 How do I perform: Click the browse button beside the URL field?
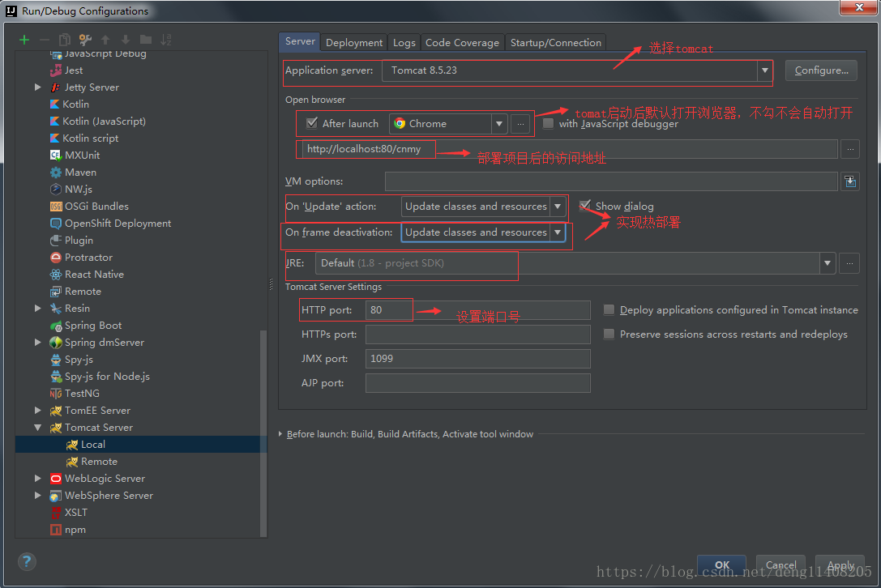[850, 149]
